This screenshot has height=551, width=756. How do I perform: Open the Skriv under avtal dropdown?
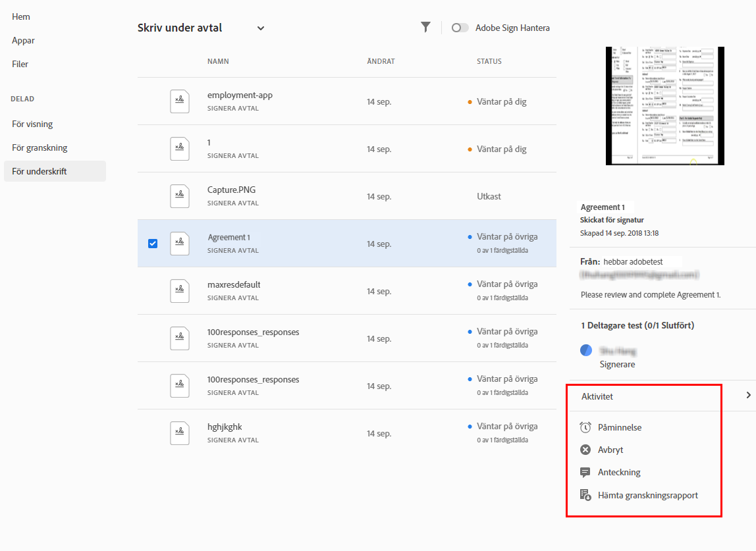tap(261, 28)
